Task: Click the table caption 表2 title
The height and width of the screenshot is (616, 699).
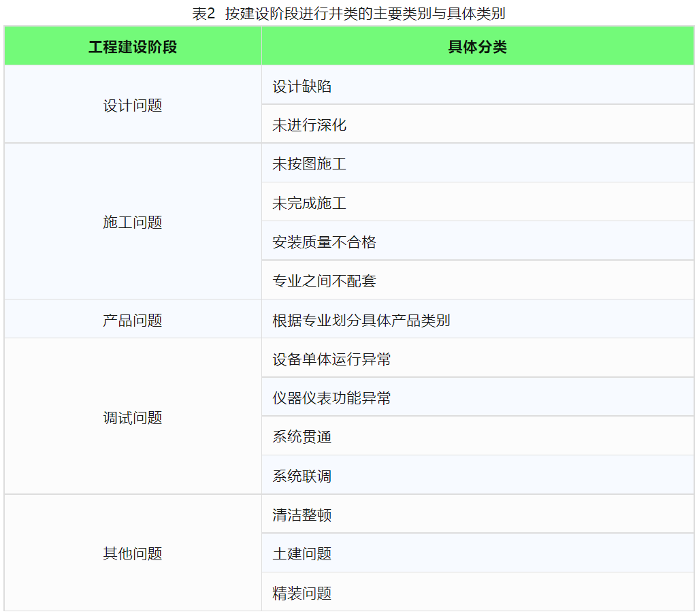Action: (348, 14)
